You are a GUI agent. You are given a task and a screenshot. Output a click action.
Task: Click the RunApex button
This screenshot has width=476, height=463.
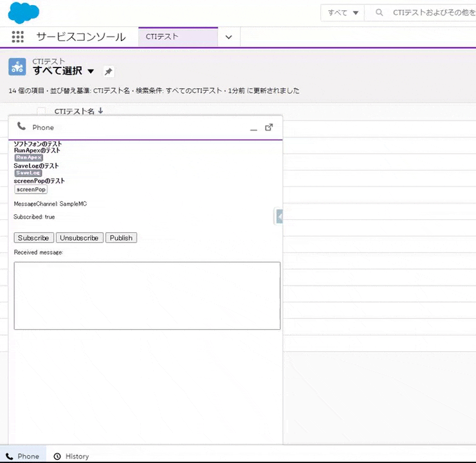(29, 158)
